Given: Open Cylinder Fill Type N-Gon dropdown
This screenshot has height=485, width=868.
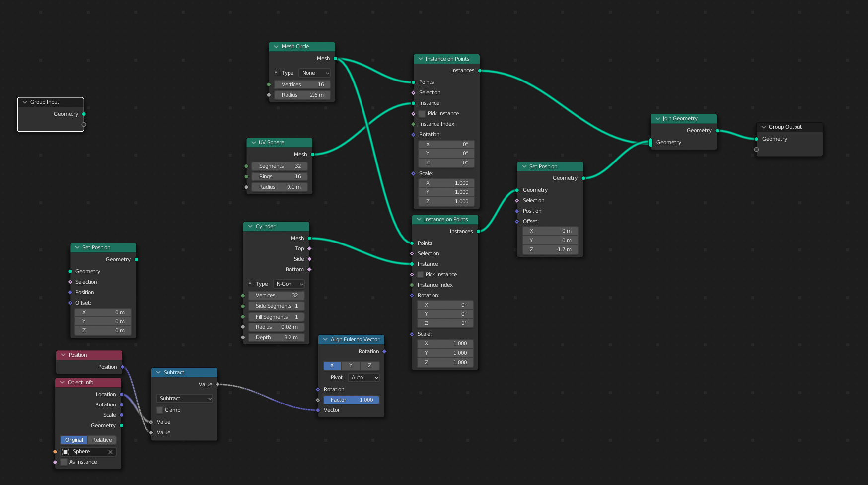Looking at the screenshot, I should [x=289, y=284].
